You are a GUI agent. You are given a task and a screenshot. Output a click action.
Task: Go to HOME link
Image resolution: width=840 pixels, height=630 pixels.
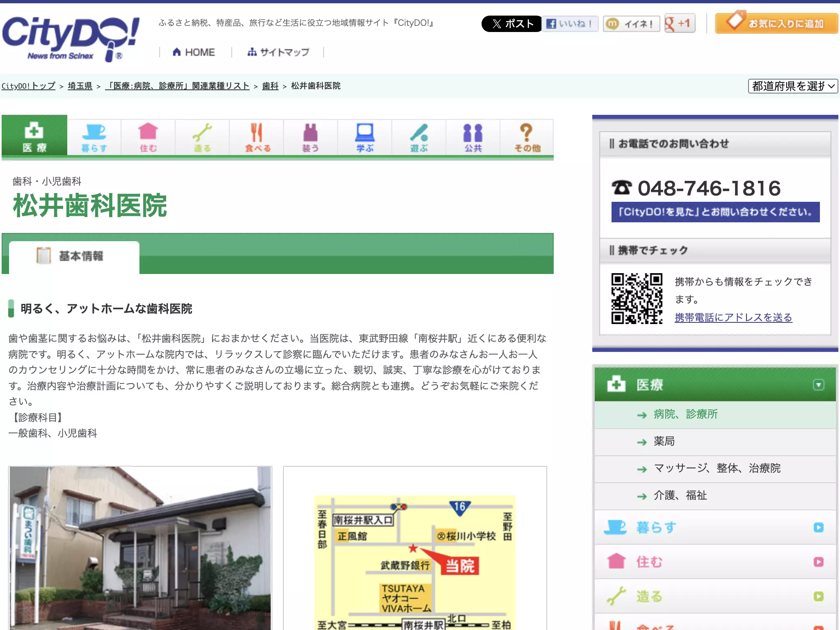pyautogui.click(x=194, y=52)
